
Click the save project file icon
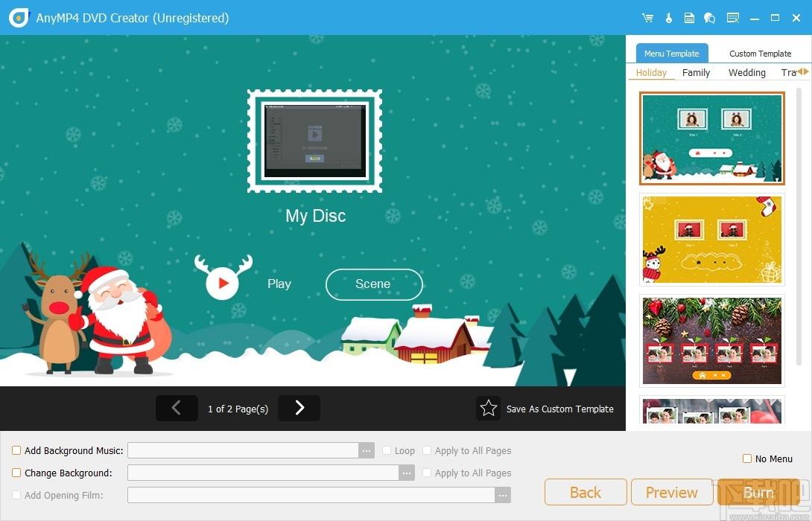point(689,18)
